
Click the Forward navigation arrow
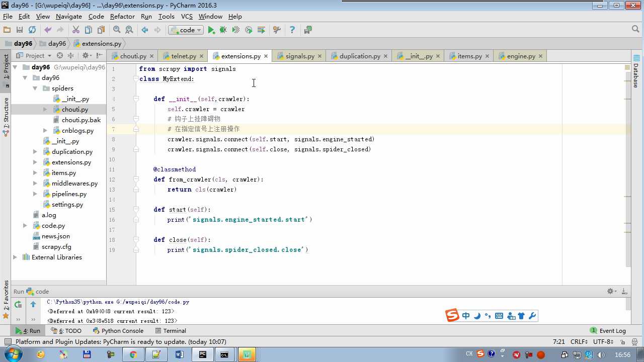pos(157,30)
